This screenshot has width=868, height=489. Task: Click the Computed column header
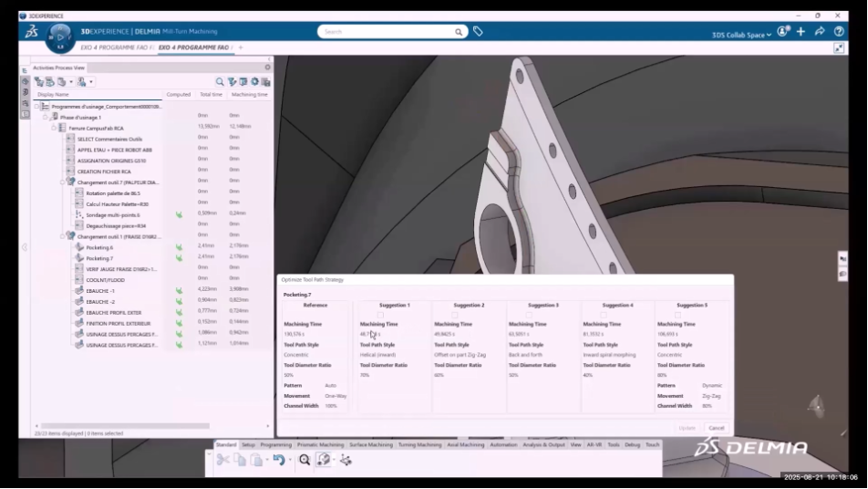pyautogui.click(x=179, y=95)
